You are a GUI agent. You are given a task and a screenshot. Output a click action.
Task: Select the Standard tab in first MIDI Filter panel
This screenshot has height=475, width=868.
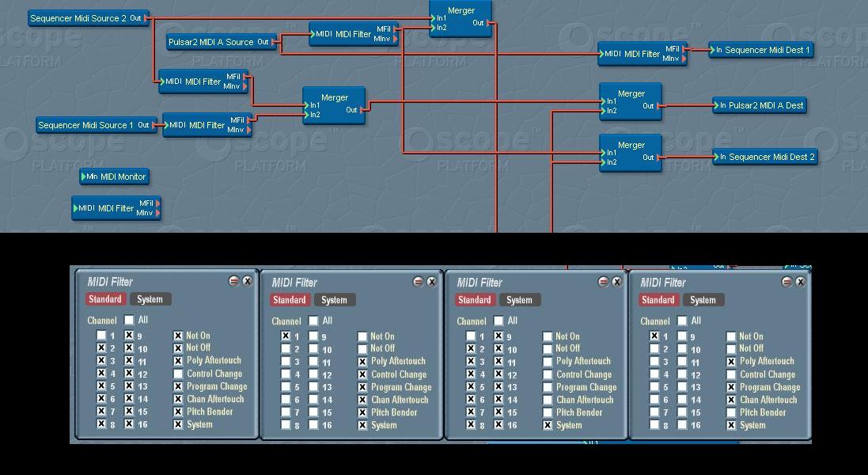tap(104, 299)
